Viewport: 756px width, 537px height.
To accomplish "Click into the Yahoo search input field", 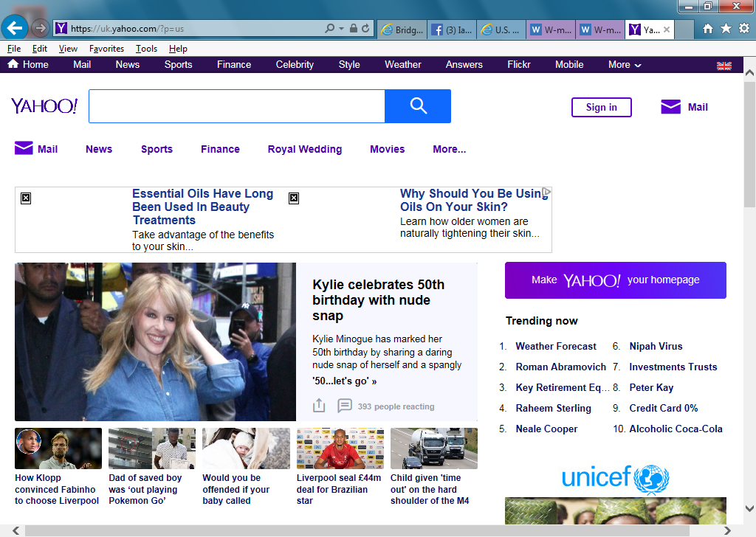I will point(237,106).
